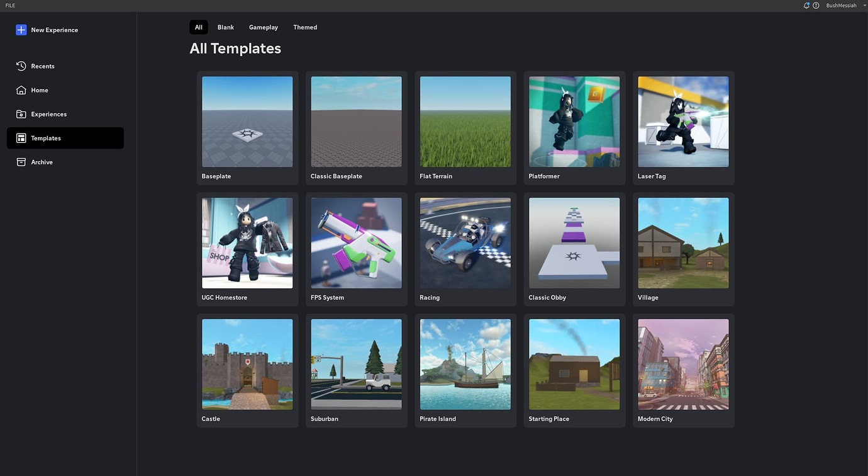Click the Home house icon

(21, 90)
